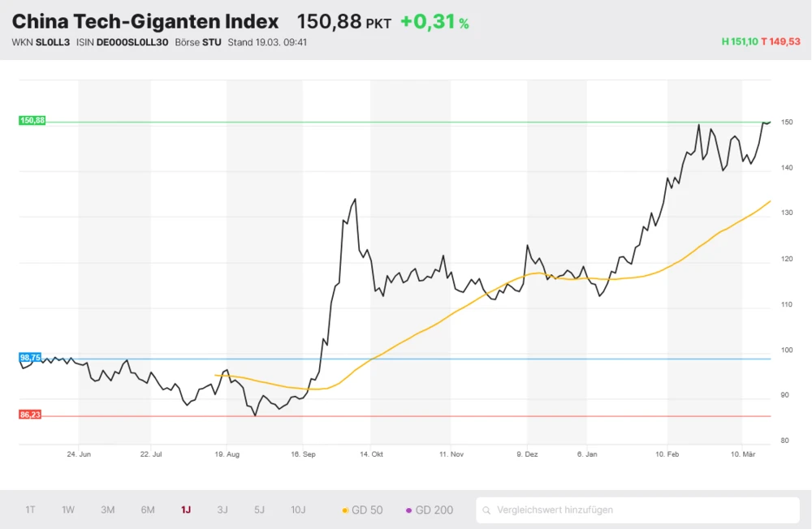This screenshot has height=529, width=812.
Task: Click the active 1J period button
Action: click(185, 510)
